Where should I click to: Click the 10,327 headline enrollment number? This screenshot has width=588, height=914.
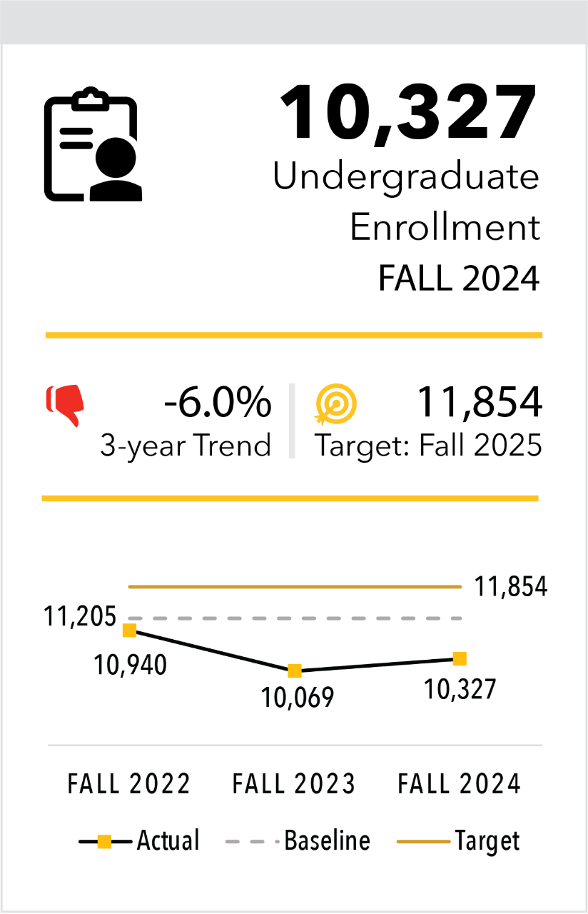pyautogui.click(x=408, y=114)
